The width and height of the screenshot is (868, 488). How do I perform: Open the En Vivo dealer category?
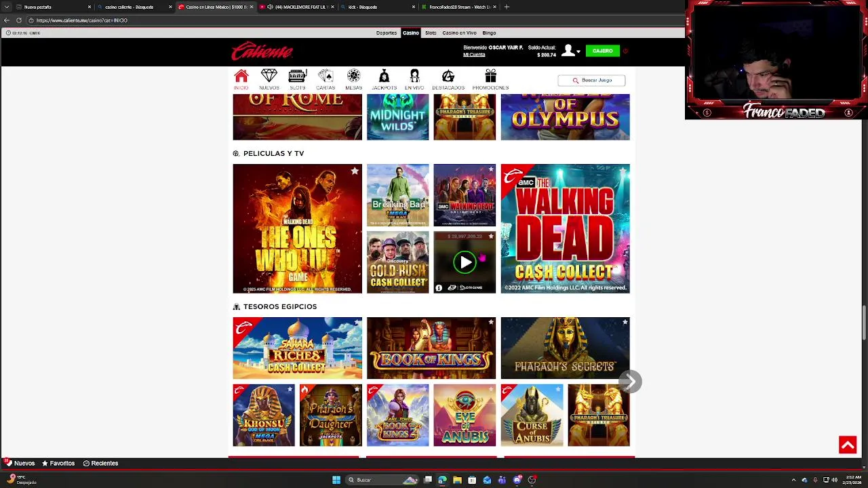(x=414, y=79)
